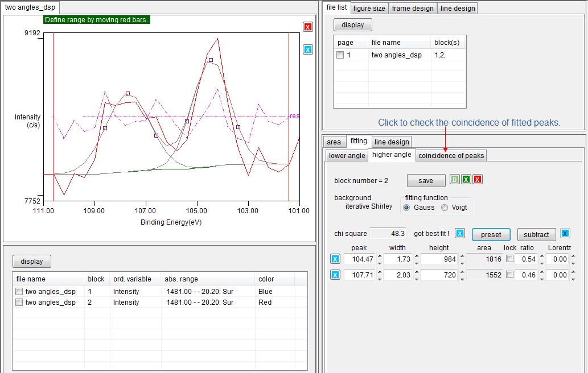
Task: Tick the page 1 checkbox in file list
Action: 340,55
